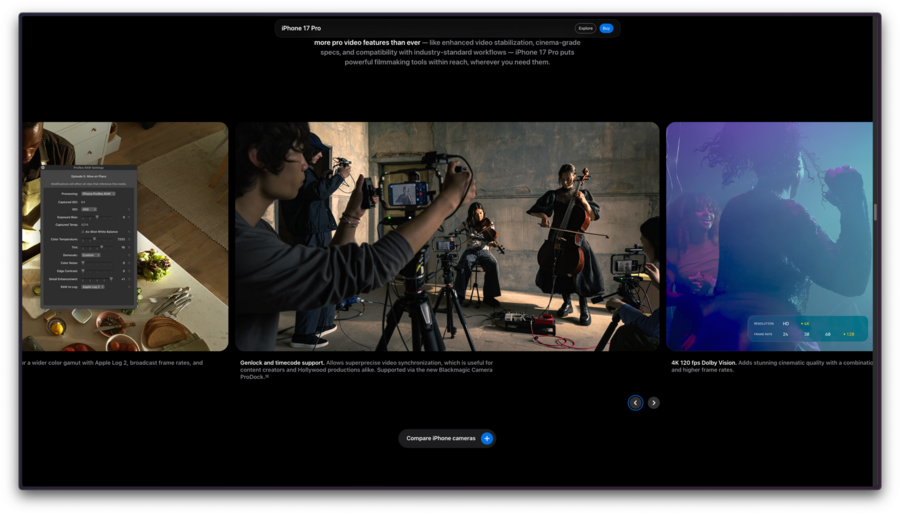Viewport: 900px width, 515px height.
Task: Select the Genlock and timecode support image
Action: pyautogui.click(x=447, y=236)
